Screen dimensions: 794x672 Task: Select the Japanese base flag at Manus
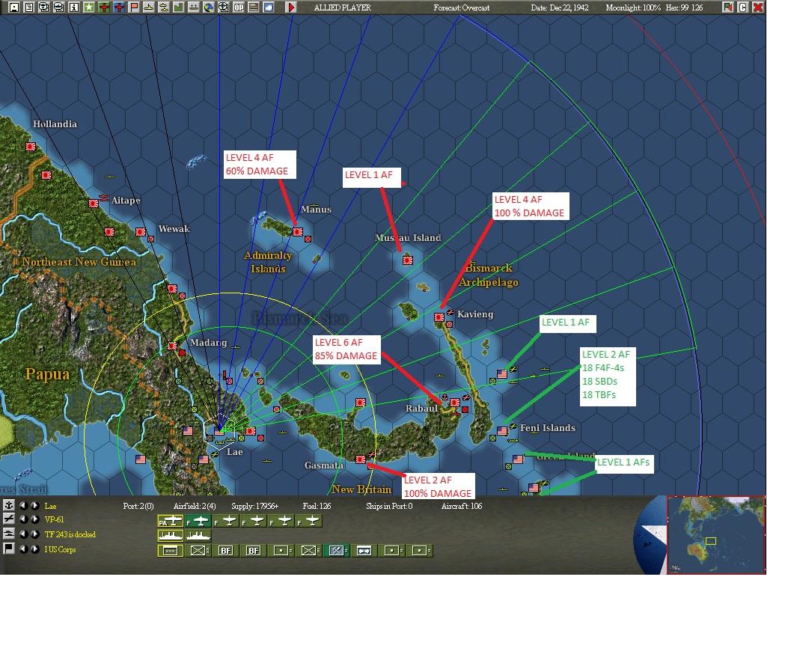tap(298, 232)
